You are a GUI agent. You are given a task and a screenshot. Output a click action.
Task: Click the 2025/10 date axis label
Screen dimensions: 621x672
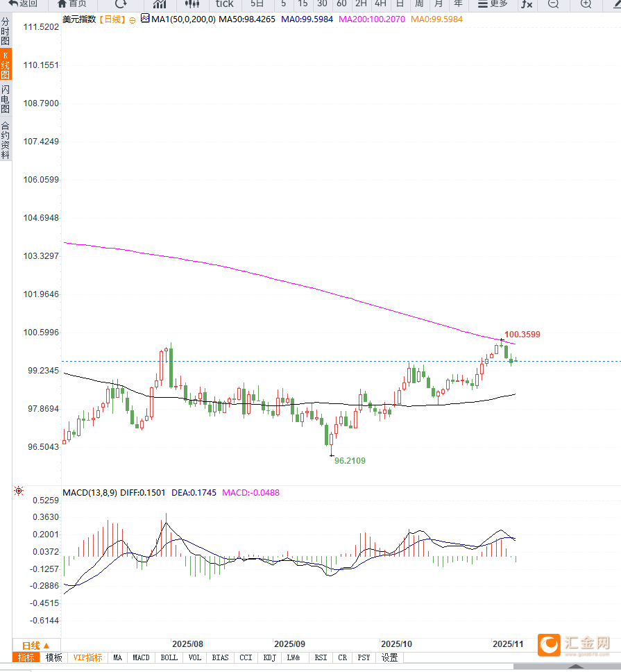pos(396,644)
